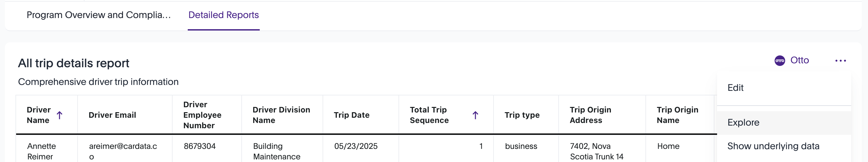Click the Trip Origin Name column header
This screenshot has width=868, height=162.
tap(677, 115)
